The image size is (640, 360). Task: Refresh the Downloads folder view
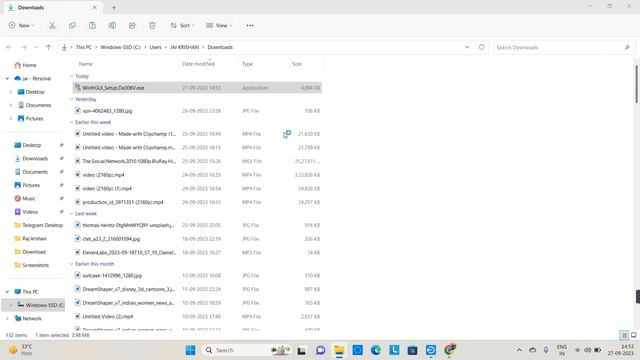pos(482,47)
